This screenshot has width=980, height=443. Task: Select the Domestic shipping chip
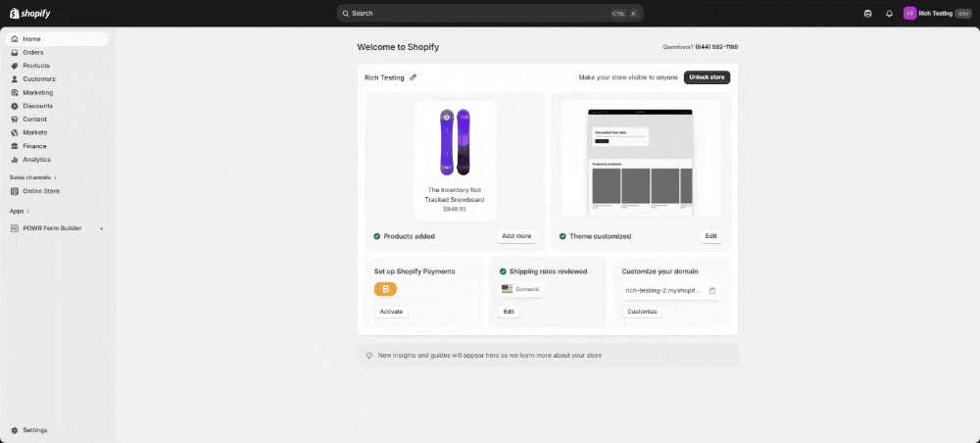[522, 289]
